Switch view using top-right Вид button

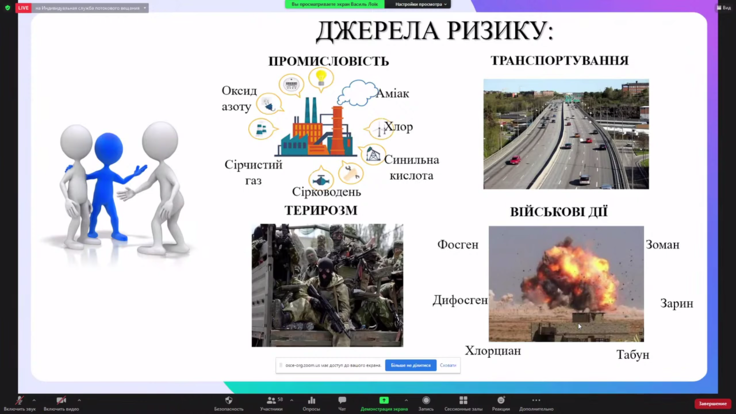point(723,7)
